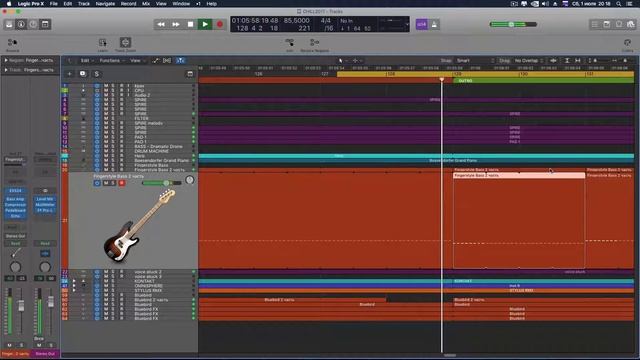Image resolution: width=640 pixels, height=360 pixels.
Task: Click the green OUTRO arrangement marker
Action: point(544,81)
